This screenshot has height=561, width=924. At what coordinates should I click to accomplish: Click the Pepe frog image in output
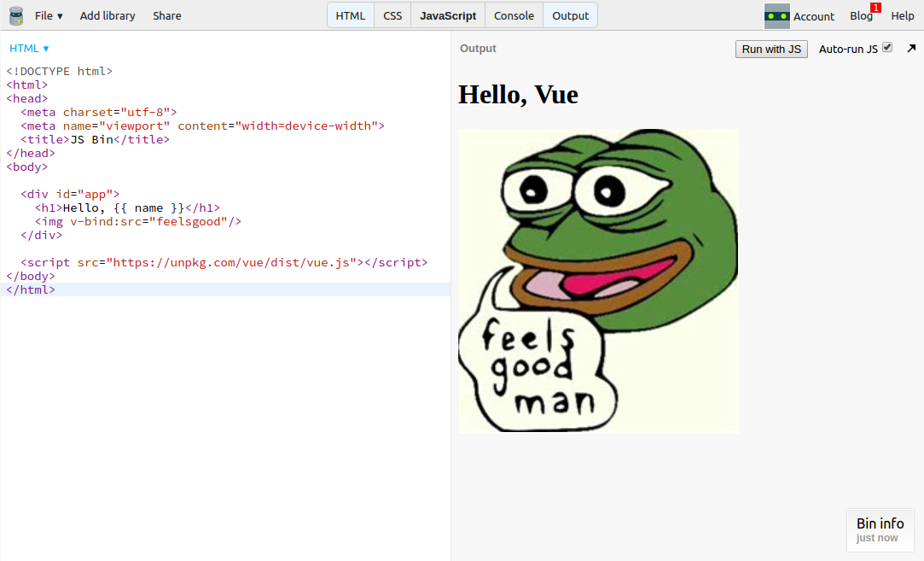tap(598, 281)
